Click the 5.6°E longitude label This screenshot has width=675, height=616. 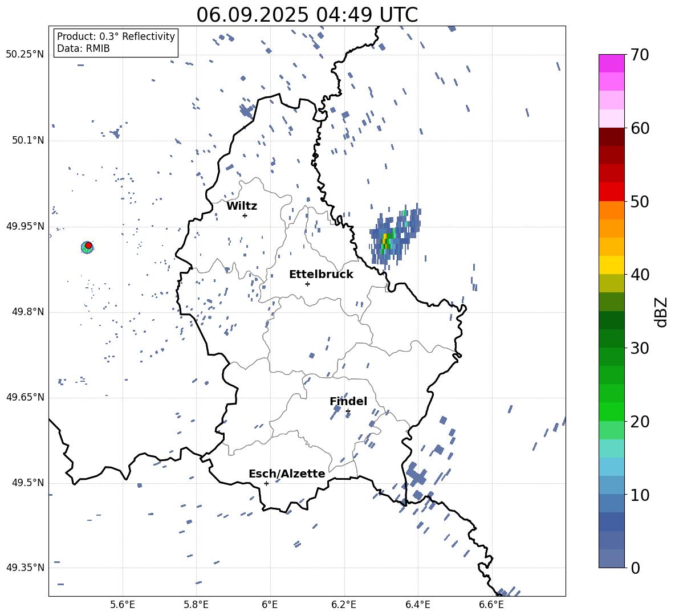(123, 605)
